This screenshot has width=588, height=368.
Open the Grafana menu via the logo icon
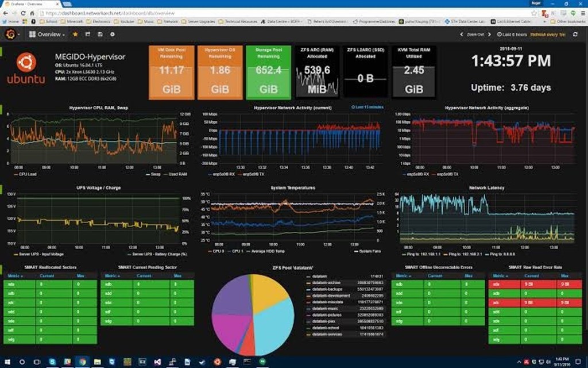tap(10, 34)
